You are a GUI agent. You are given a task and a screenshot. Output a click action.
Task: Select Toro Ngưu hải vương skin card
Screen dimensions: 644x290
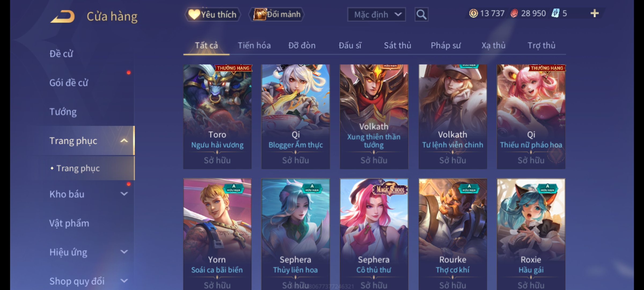(217, 117)
